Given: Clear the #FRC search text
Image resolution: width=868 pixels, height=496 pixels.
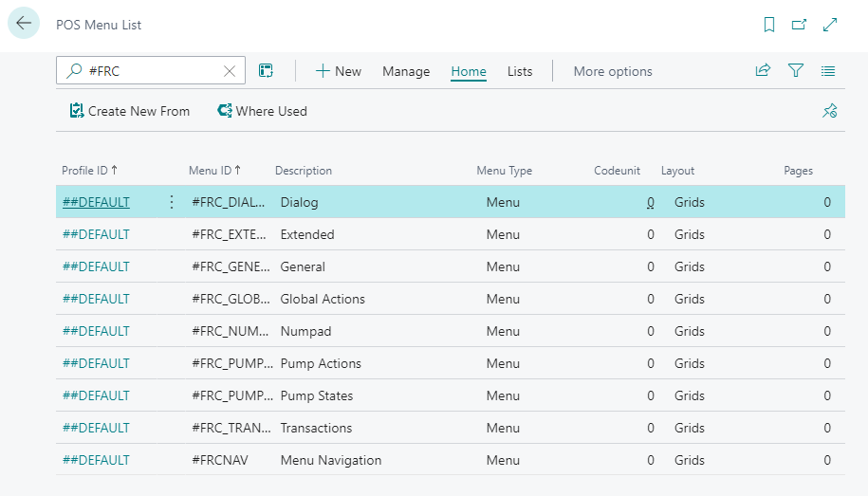Looking at the screenshot, I should 229,71.
